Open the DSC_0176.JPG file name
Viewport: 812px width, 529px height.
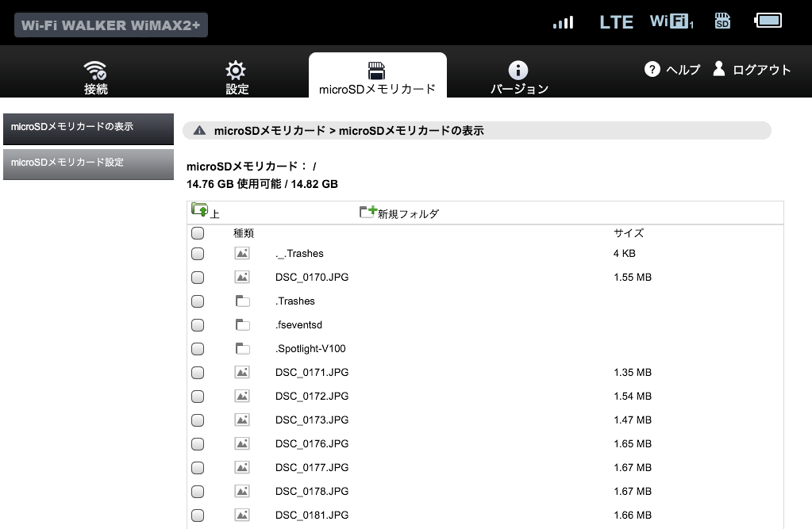(x=312, y=444)
